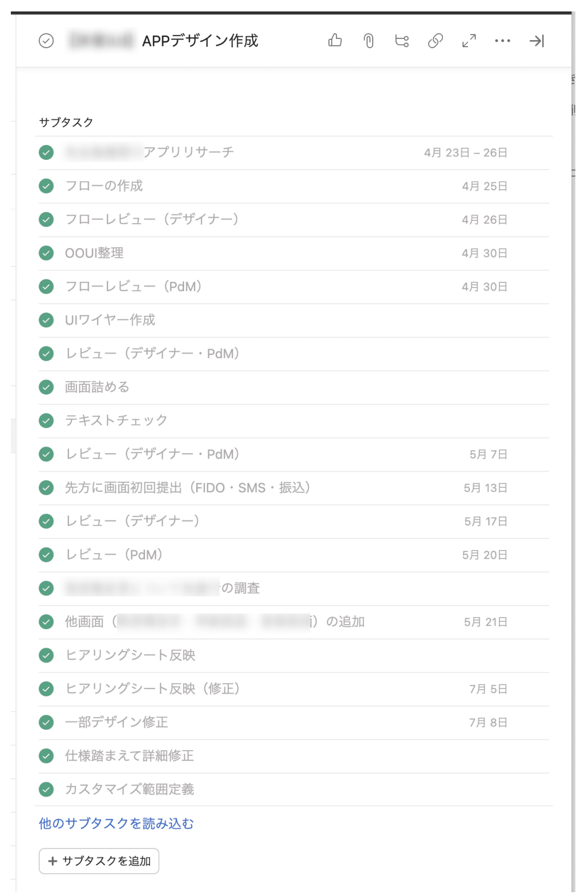Uncheck the カスタマイズ範囲定義 subtask

coord(46,789)
